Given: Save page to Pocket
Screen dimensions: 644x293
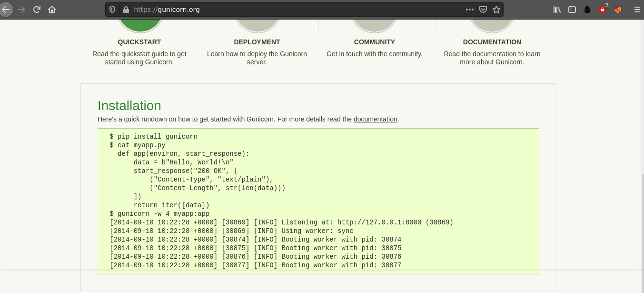Looking at the screenshot, I should pyautogui.click(x=483, y=10).
